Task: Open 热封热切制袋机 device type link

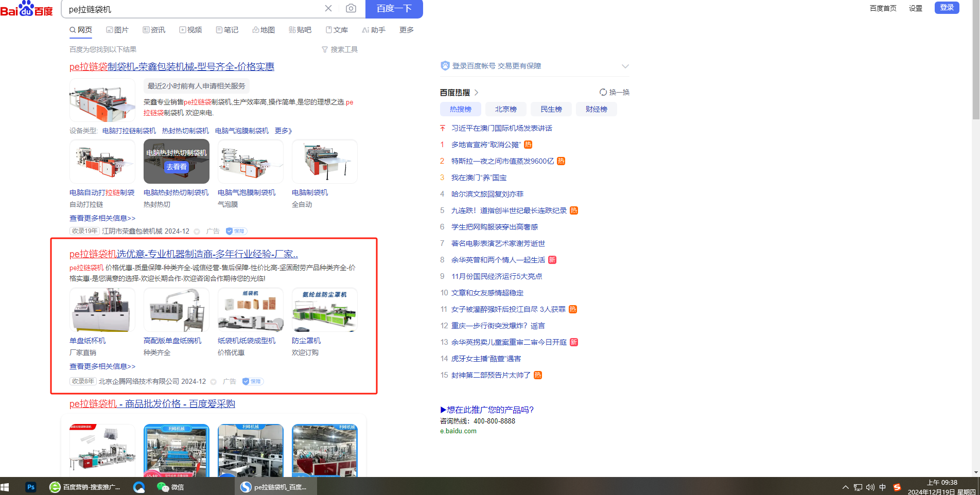Action: 186,131
